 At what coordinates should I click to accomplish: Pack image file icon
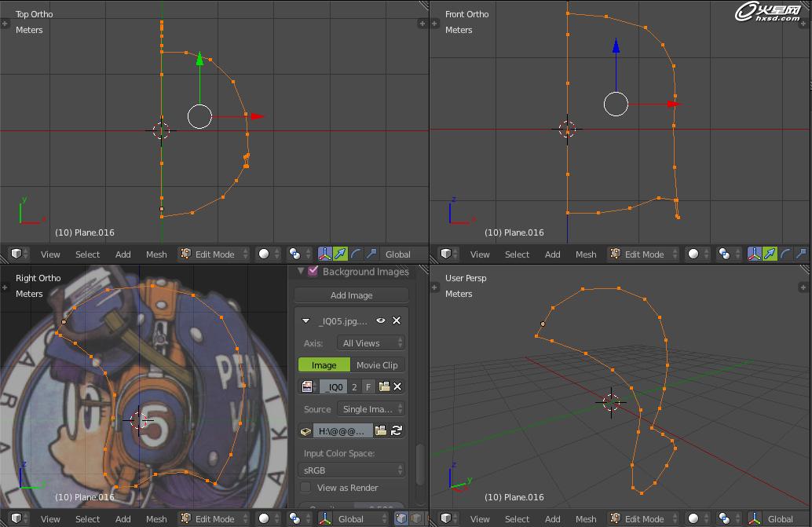pyautogui.click(x=306, y=430)
